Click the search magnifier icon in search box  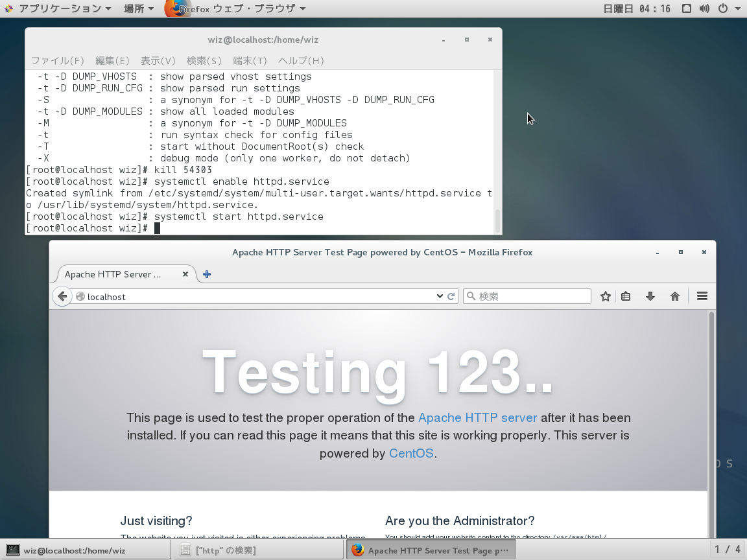471,296
